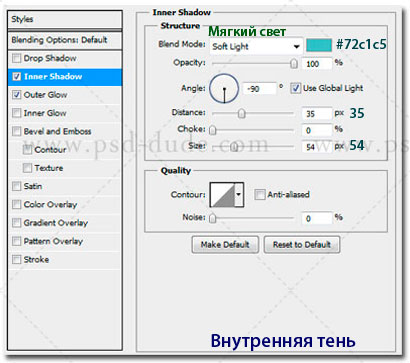Click the Opacity slider handle
Viewport: 410px width, 363px height.
[294, 63]
